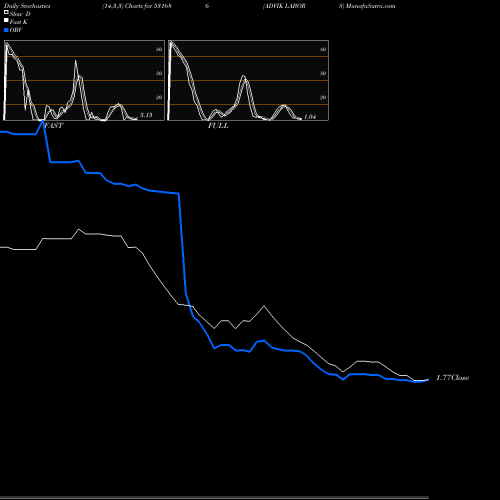Click the FAST chart label
Viewport: 500px width, 500px height.
(x=54, y=126)
